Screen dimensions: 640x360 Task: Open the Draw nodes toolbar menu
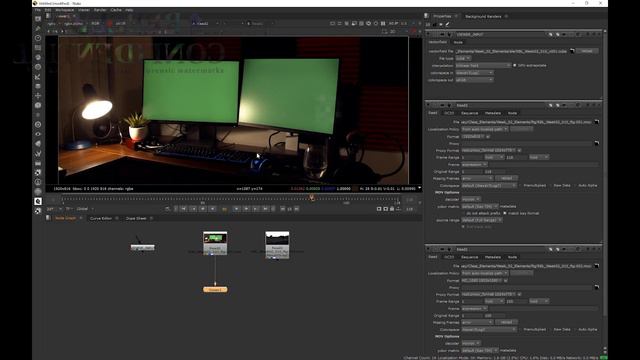(38, 29)
